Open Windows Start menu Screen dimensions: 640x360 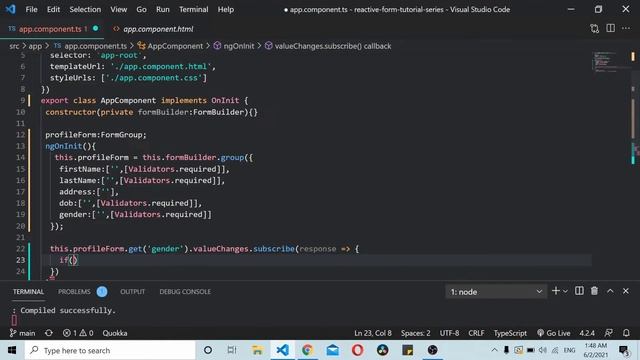tap(12, 350)
